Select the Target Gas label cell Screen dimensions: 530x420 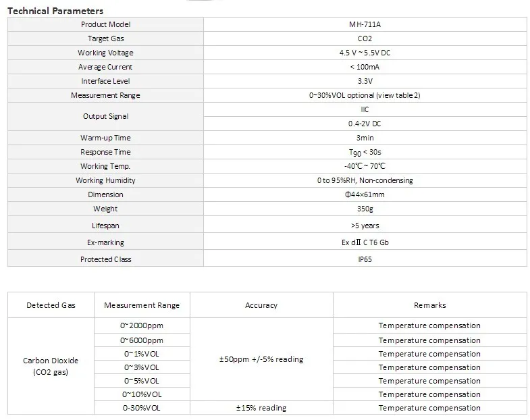[105, 38]
